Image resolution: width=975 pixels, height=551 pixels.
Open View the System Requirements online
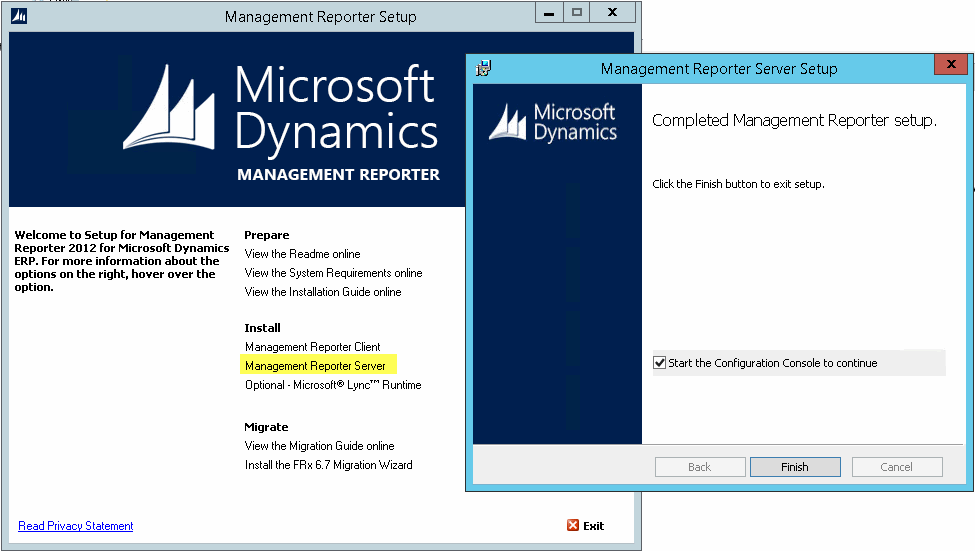333,273
